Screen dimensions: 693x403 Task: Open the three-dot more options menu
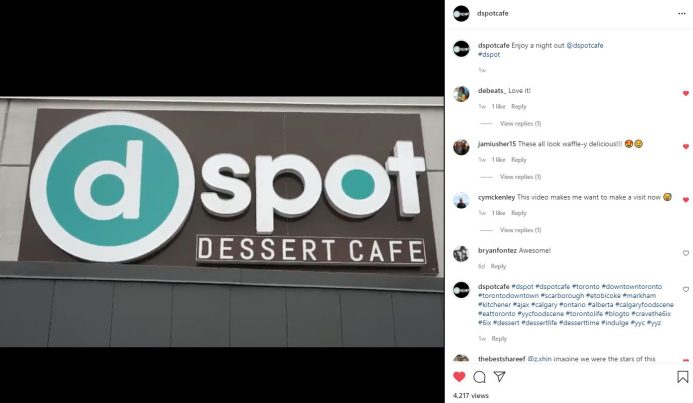click(682, 14)
